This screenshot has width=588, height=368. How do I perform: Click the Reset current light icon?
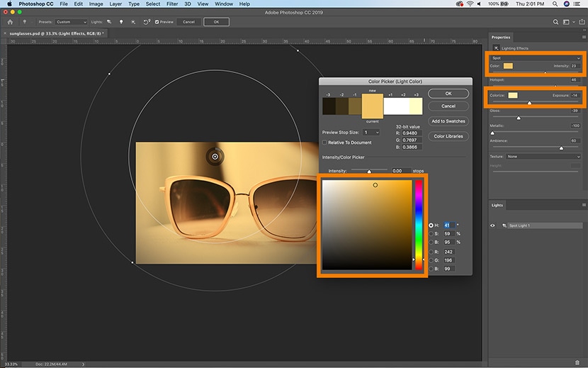(147, 22)
